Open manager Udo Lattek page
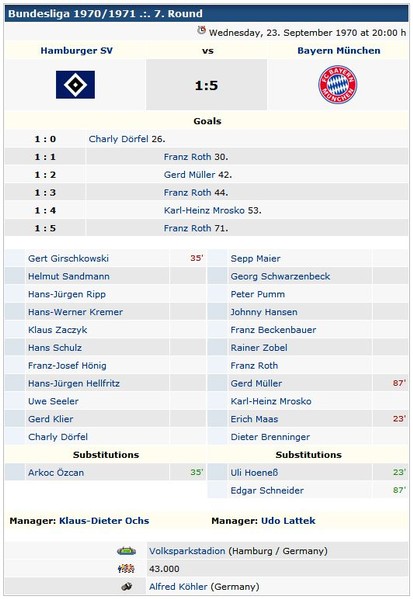 coord(288,521)
